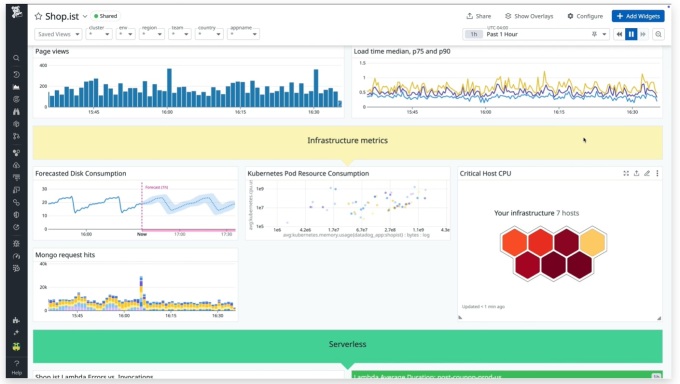The height and width of the screenshot is (384, 680).
Task: Open the country template variable dropdown
Action: 209,34
